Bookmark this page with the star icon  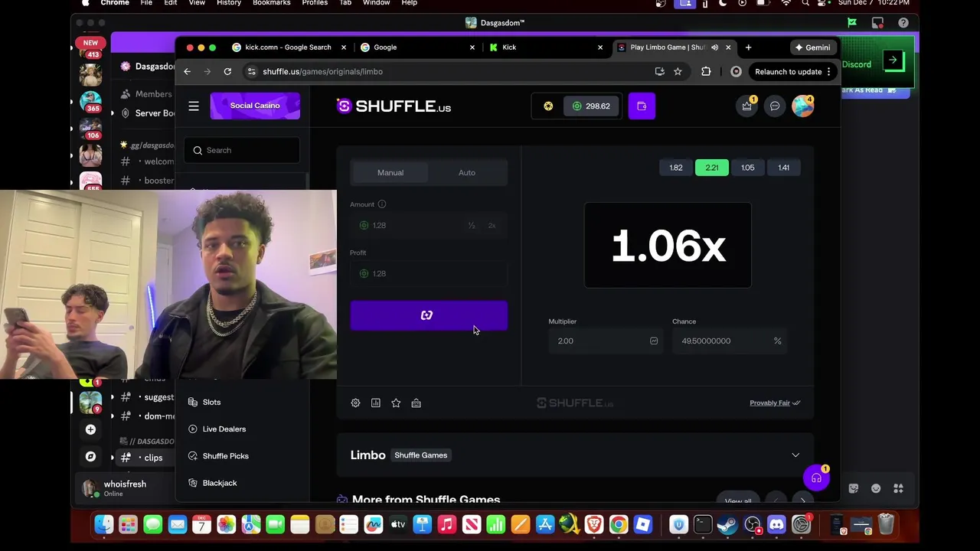[678, 71]
